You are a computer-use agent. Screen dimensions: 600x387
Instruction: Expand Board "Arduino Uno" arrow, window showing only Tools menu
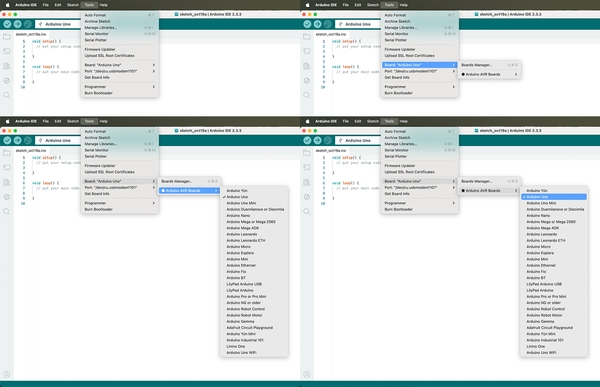153,65
